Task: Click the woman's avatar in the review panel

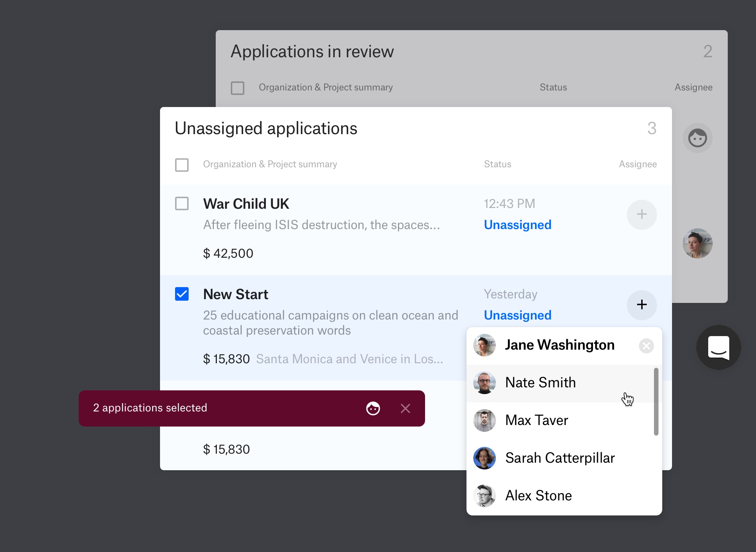Action: pos(697,243)
